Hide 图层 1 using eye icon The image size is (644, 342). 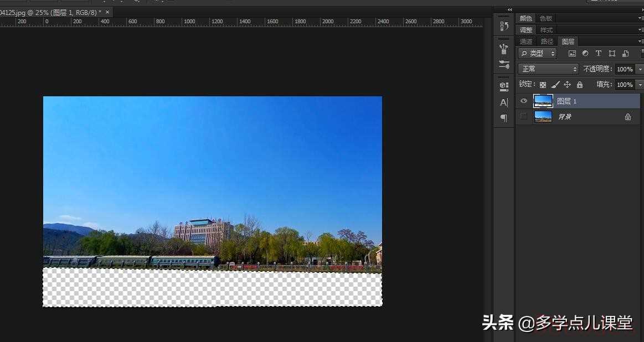pyautogui.click(x=524, y=101)
